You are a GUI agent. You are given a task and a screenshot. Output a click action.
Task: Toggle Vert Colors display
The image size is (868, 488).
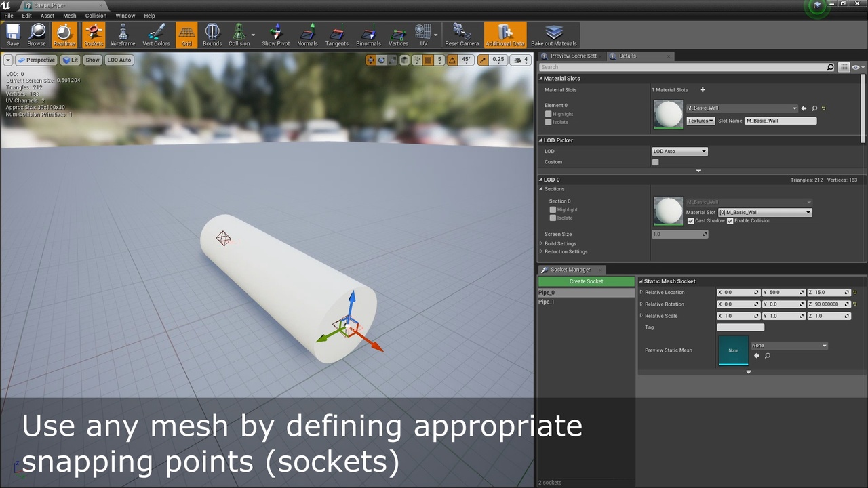point(156,35)
